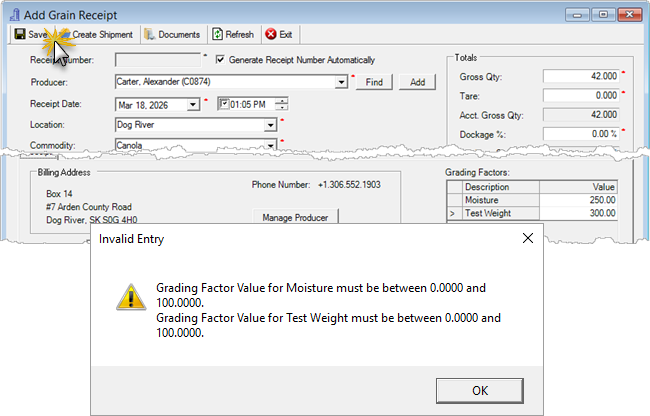
Task: Open the Receipt Date calendar dropdown
Action: (193, 104)
